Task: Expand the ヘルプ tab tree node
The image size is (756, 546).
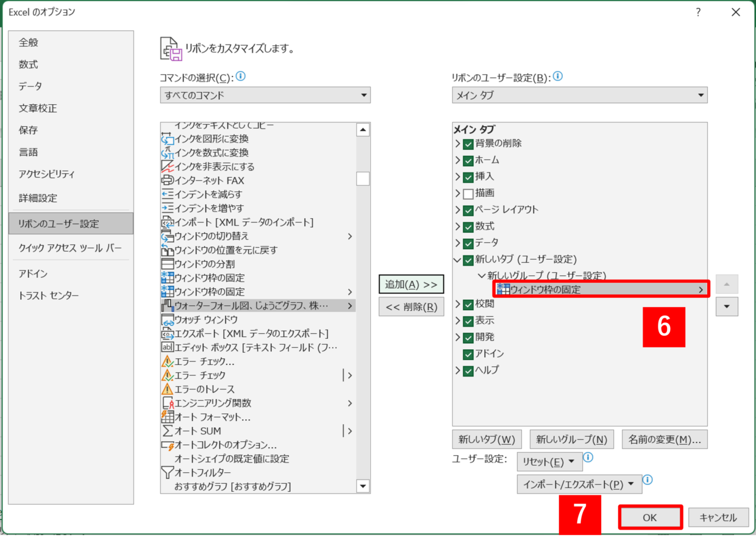Action: pyautogui.click(x=458, y=370)
